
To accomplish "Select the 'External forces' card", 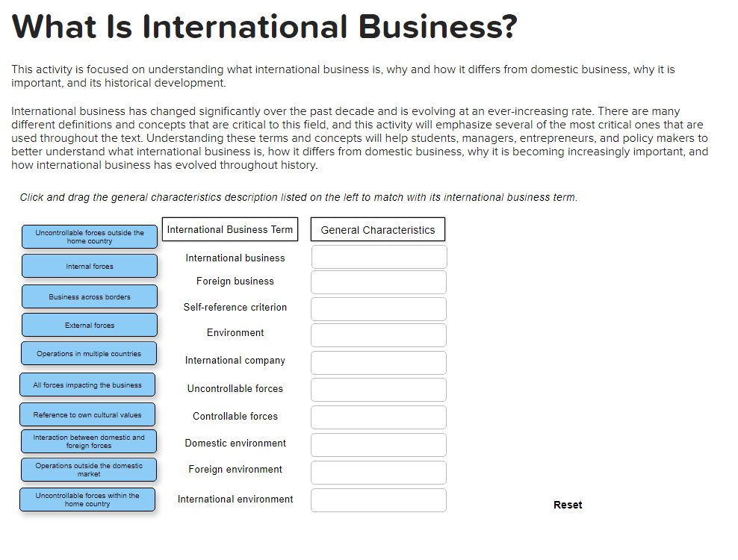I will pos(89,325).
